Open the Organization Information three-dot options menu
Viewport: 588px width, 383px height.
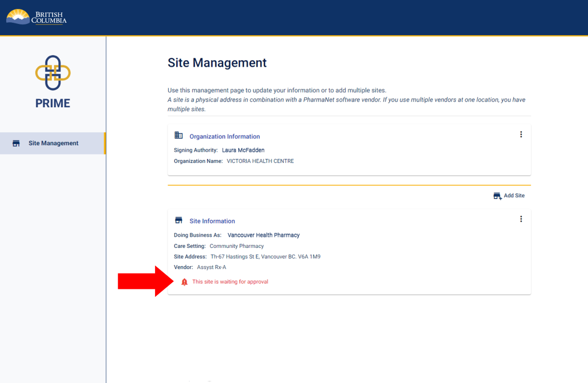[x=521, y=135]
